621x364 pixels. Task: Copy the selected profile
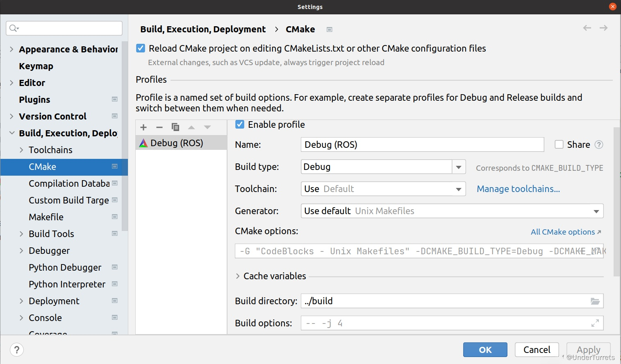(x=175, y=127)
